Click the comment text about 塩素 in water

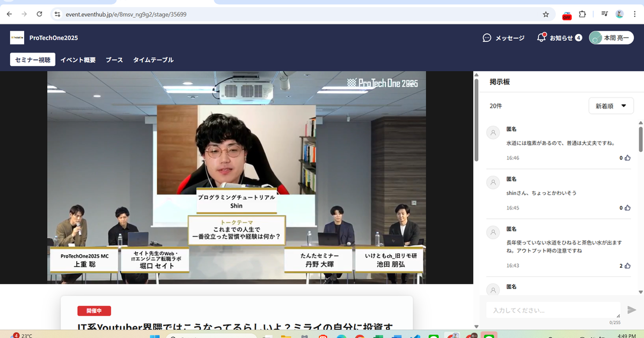560,143
